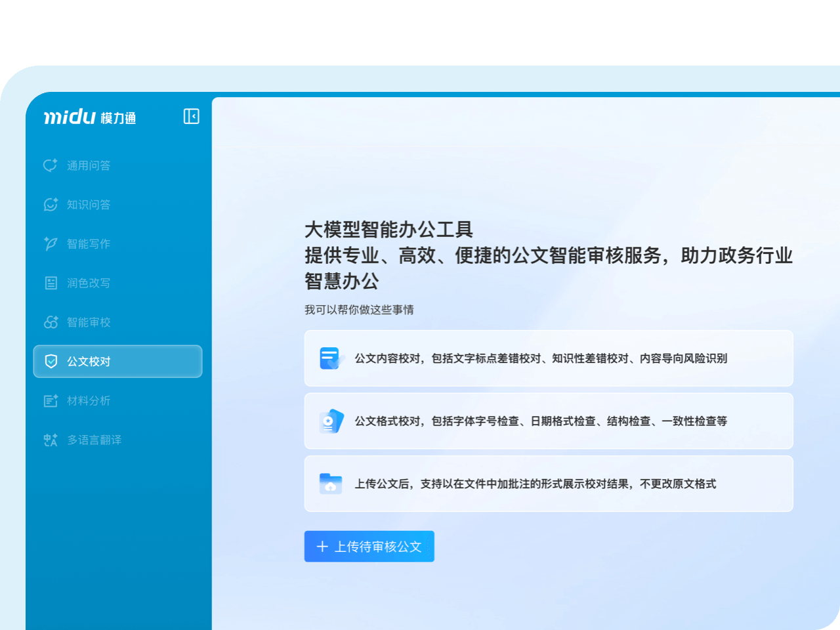840x630 pixels.
Task: Click the heading text 智慧办公
Action: (x=342, y=282)
